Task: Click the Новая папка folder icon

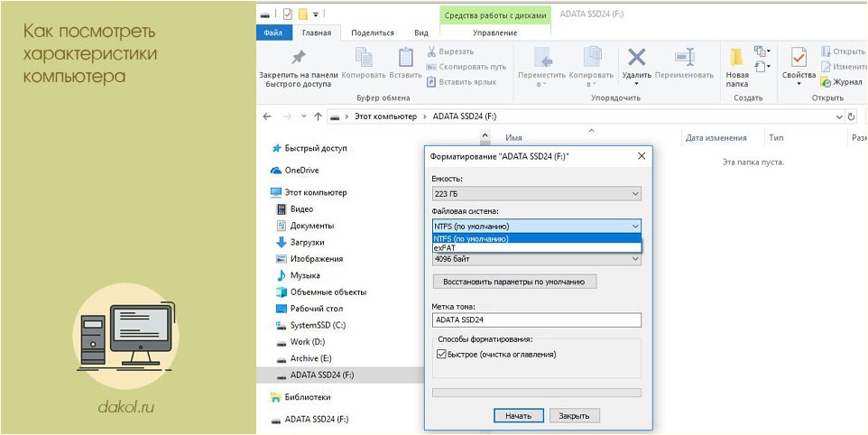Action: click(736, 57)
